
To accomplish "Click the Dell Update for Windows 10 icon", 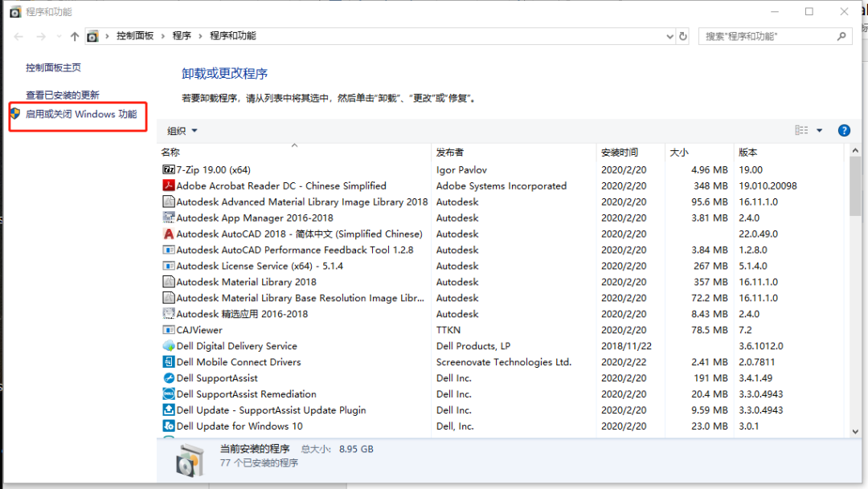I will click(x=168, y=426).
